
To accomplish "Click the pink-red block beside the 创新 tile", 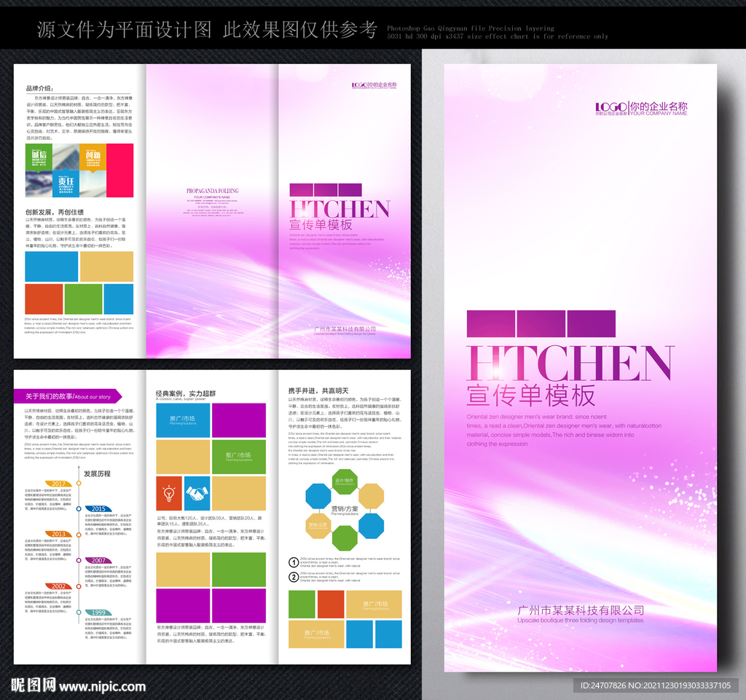I will tap(120, 170).
